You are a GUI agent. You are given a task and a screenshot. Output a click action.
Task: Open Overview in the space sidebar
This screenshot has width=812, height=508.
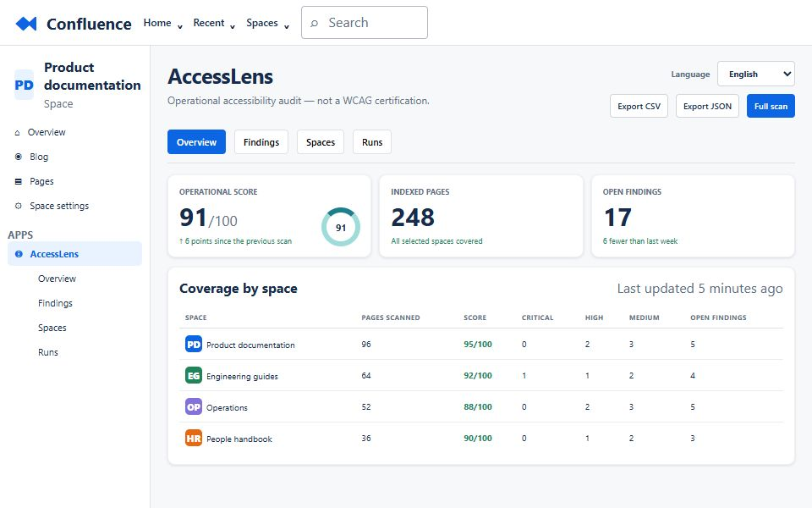[x=74, y=132]
